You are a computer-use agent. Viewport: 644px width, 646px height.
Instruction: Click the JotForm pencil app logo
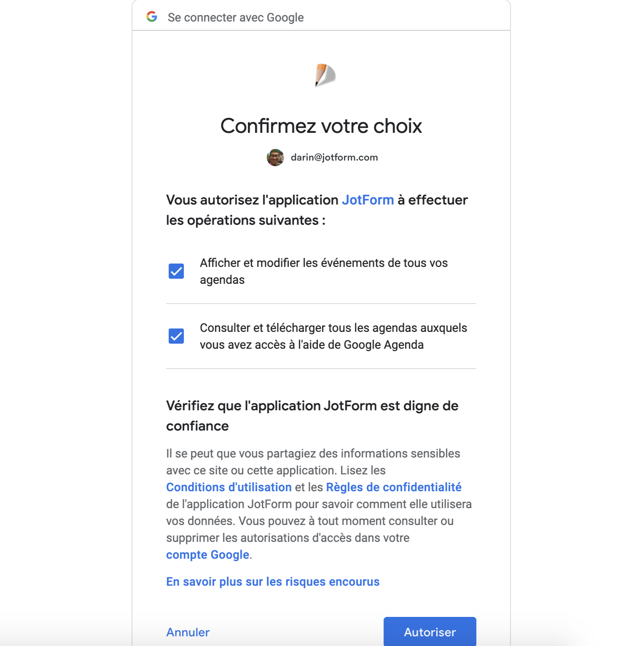325,75
